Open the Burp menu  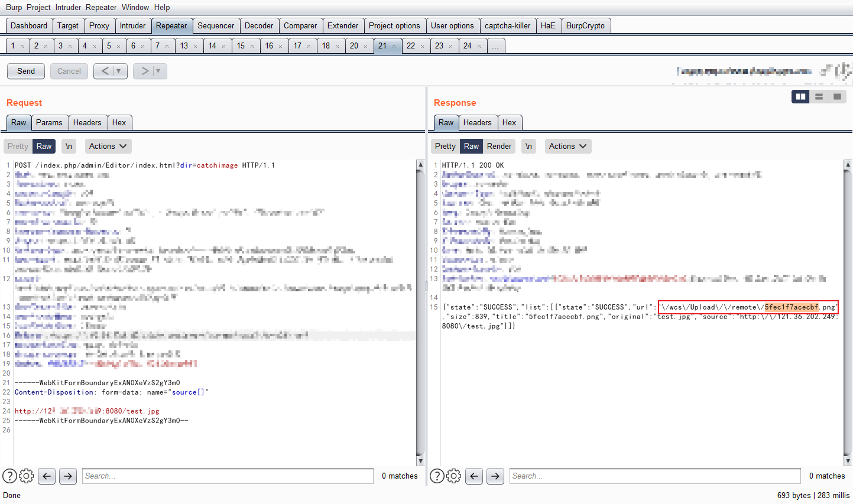click(14, 7)
